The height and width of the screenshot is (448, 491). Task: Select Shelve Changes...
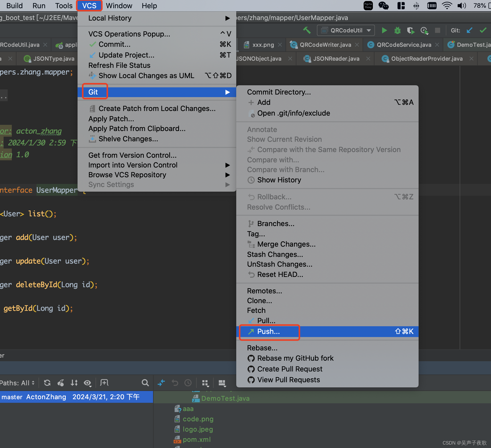(x=157, y=139)
